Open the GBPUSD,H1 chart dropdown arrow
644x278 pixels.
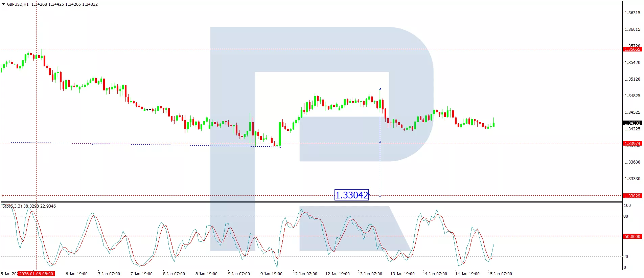click(x=3, y=4)
